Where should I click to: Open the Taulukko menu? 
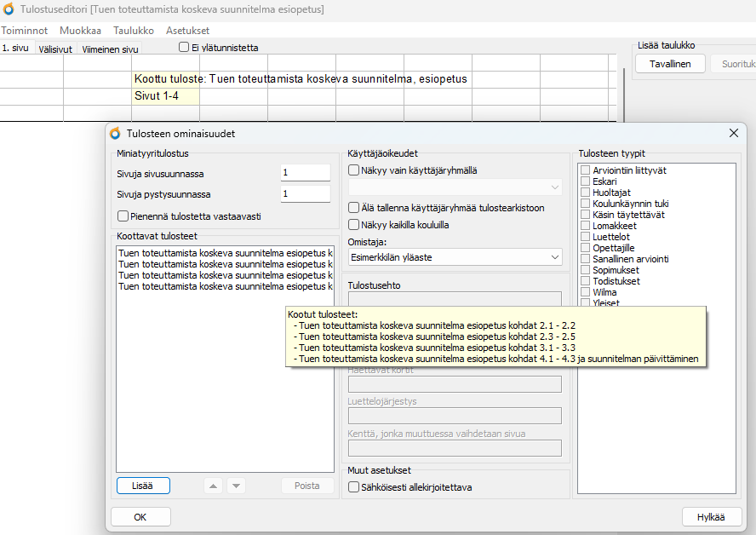coord(134,30)
